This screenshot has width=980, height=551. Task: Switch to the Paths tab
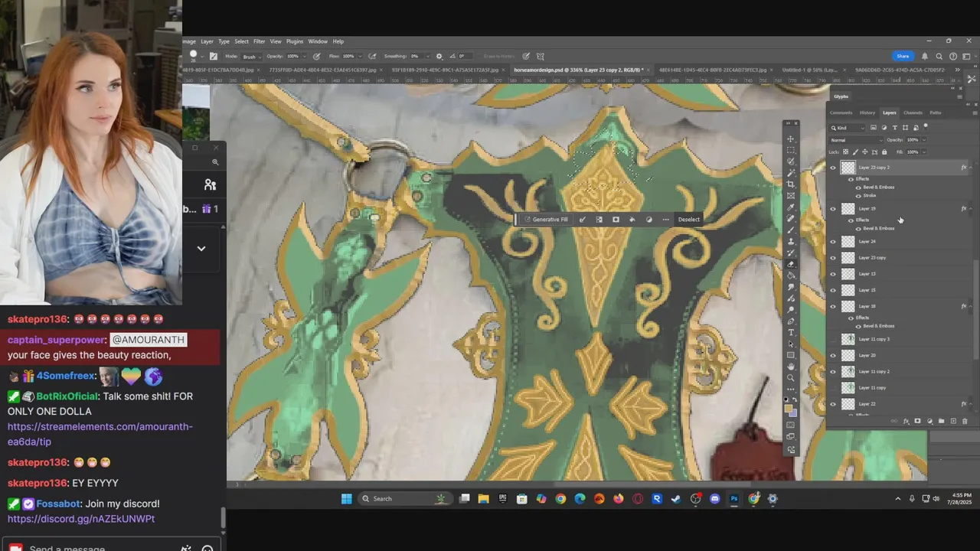coord(936,112)
